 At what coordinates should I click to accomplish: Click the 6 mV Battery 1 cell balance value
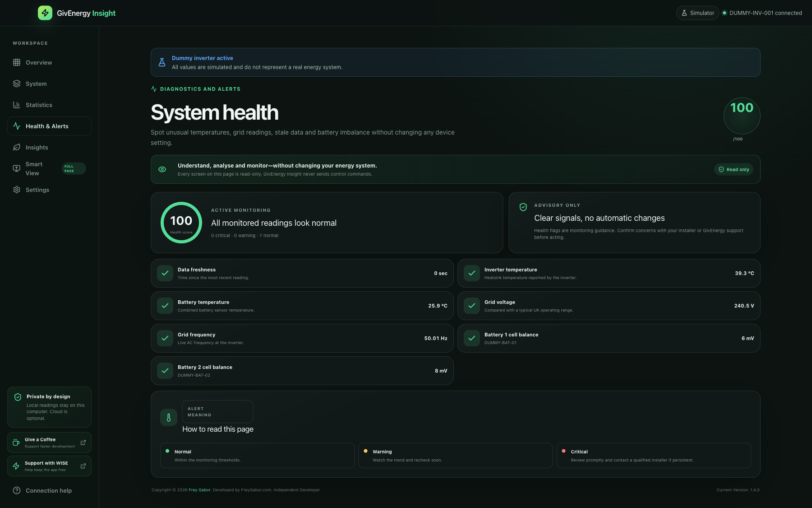[x=747, y=338]
